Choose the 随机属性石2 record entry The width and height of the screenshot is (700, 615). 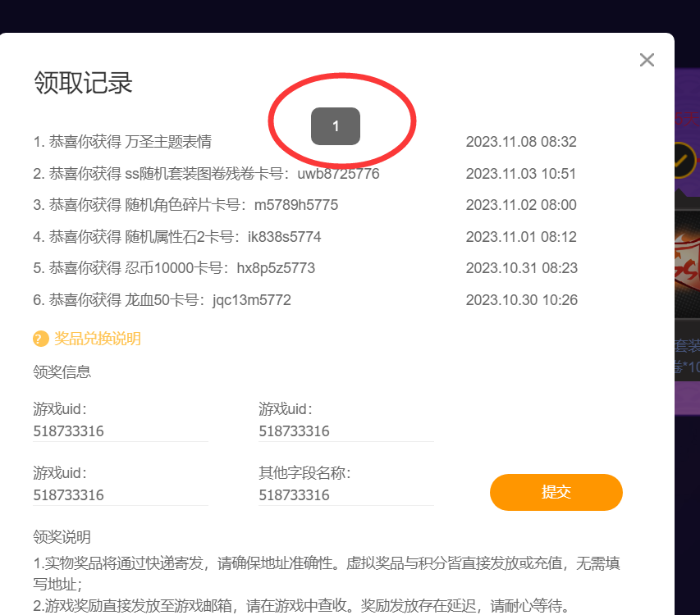177,237
